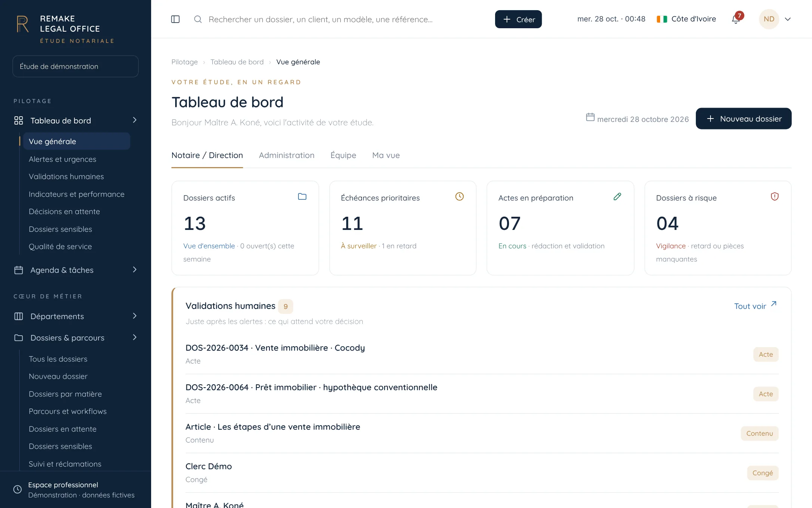The image size is (812, 508).
Task: Toggle the sidebar panel icon
Action: pyautogui.click(x=175, y=19)
